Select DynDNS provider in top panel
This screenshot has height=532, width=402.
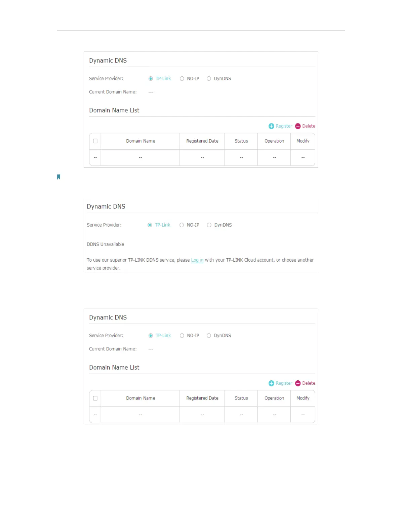click(x=209, y=79)
